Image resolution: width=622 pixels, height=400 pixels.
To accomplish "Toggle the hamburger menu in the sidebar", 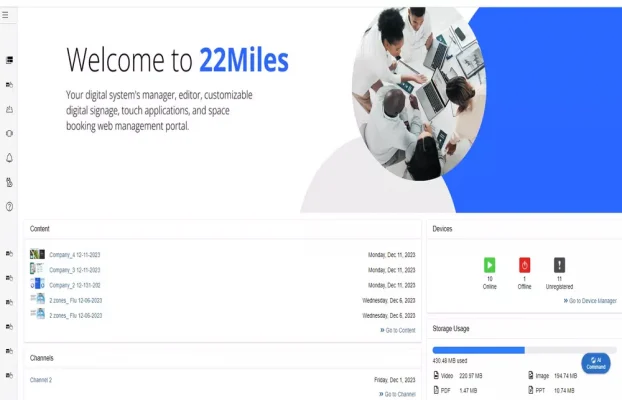I will (5, 15).
